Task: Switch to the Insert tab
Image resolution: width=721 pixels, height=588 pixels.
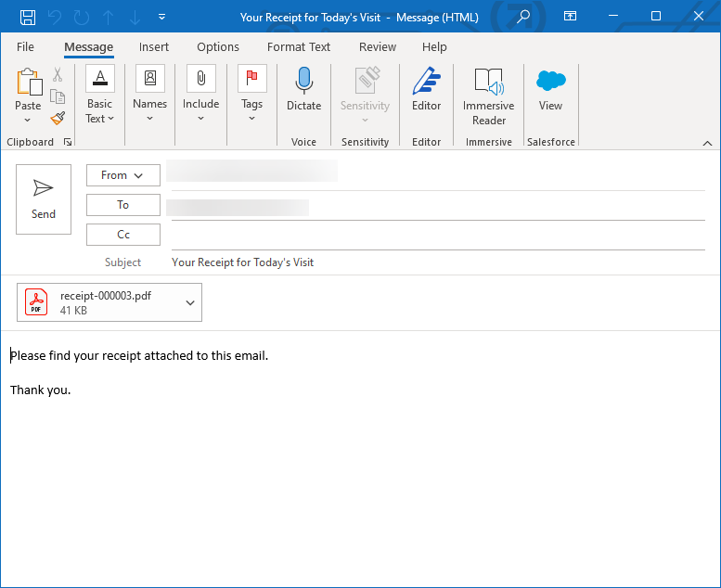Action: [x=154, y=47]
